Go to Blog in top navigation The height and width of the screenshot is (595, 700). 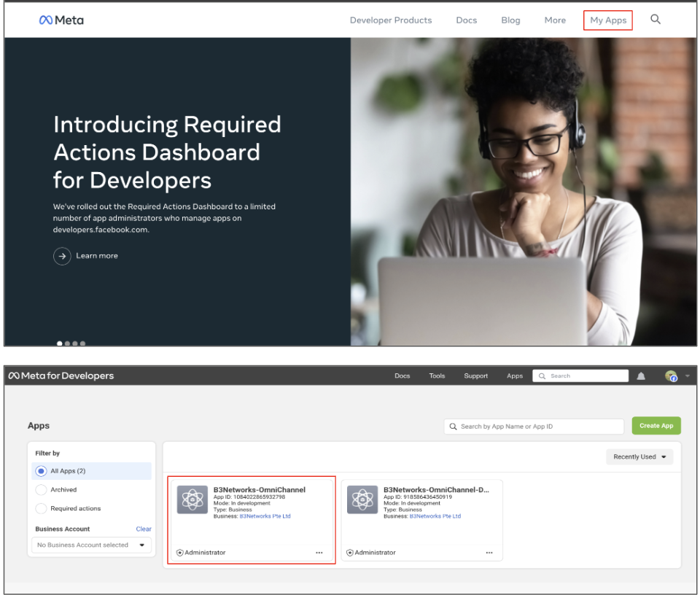tap(510, 20)
